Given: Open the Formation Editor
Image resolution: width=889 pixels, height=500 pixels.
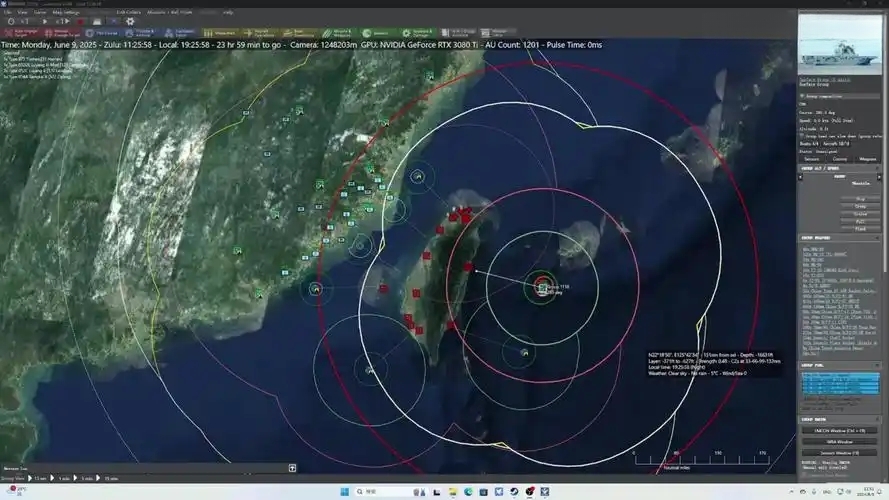Looking at the screenshot, I should (181, 33).
